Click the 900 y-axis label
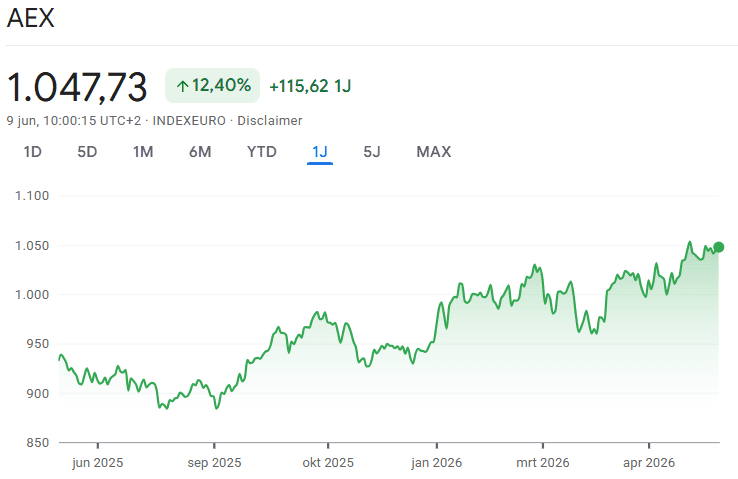The width and height of the screenshot is (738, 479). 38,393
